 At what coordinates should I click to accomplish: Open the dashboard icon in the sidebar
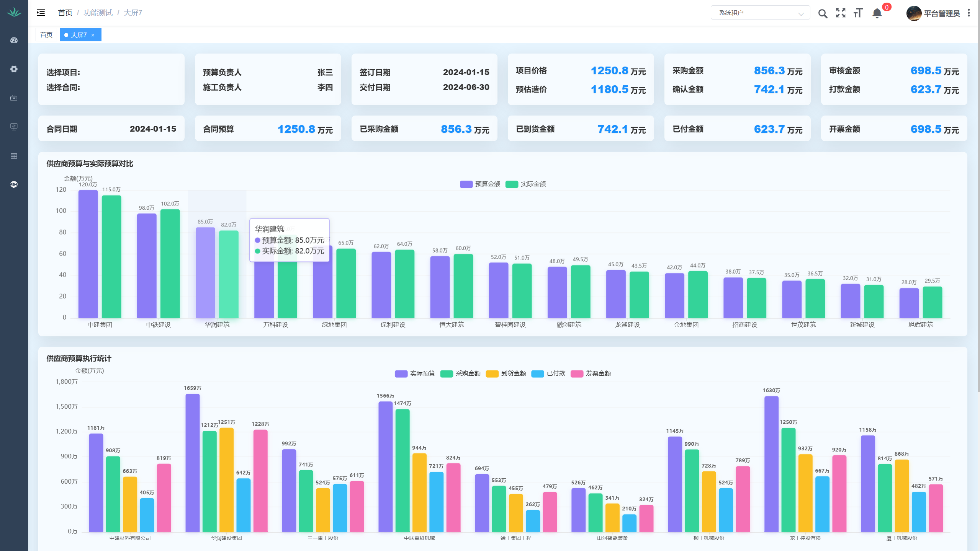tap(14, 40)
